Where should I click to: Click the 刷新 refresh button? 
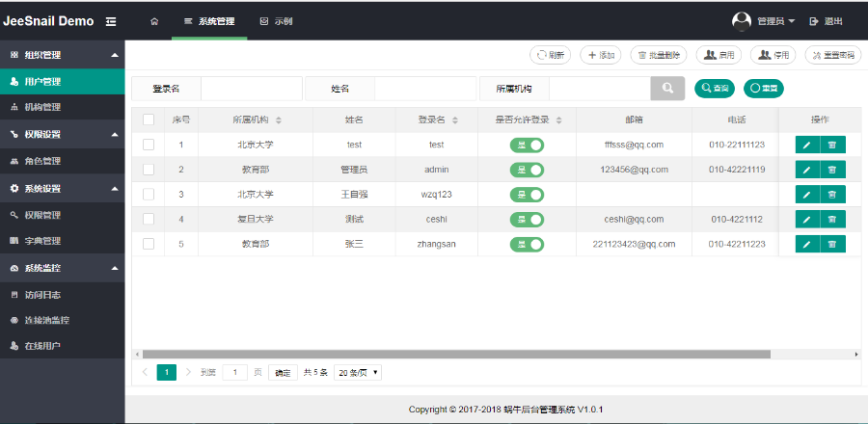[551, 55]
